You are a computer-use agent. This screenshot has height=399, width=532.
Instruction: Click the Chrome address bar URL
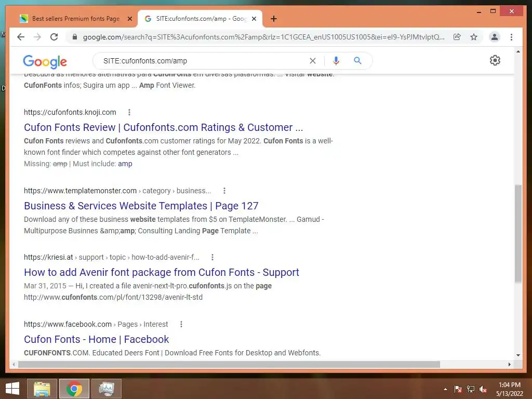tap(263, 37)
